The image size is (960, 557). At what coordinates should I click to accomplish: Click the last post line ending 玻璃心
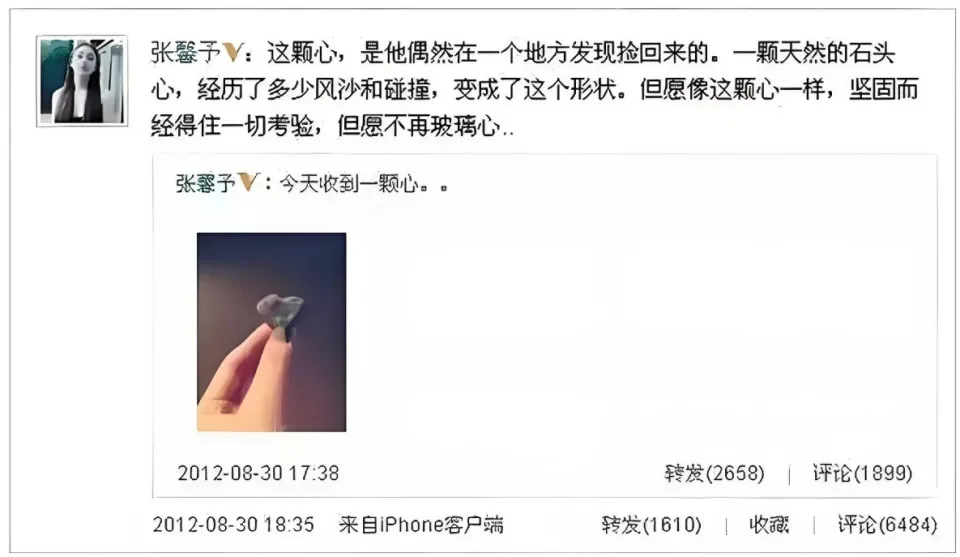pos(332,126)
